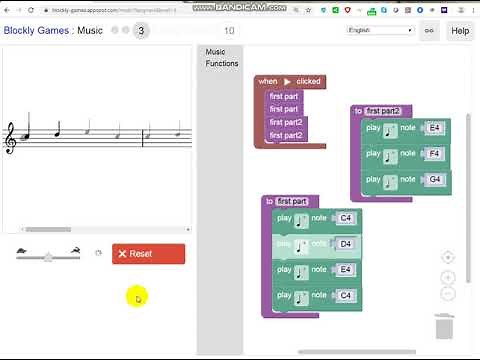The width and height of the screenshot is (480, 360).
Task: Change duration icon on D4 block
Action: tap(301, 246)
